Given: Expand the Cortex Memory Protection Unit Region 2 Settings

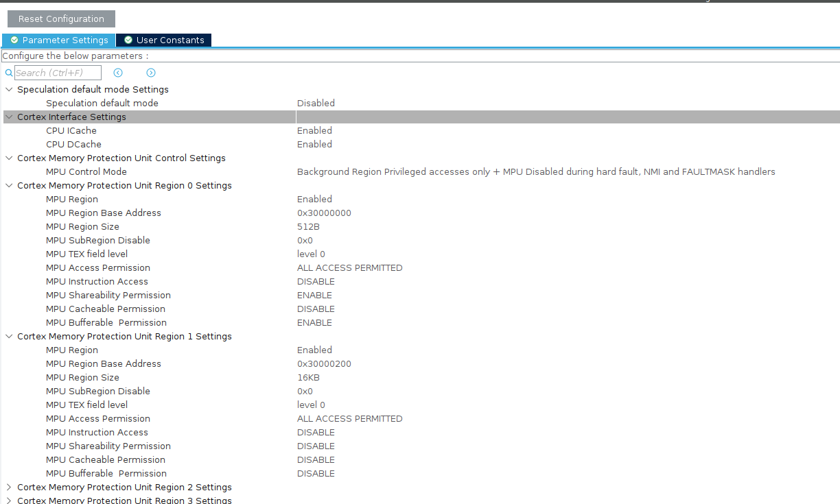Looking at the screenshot, I should 9,487.
